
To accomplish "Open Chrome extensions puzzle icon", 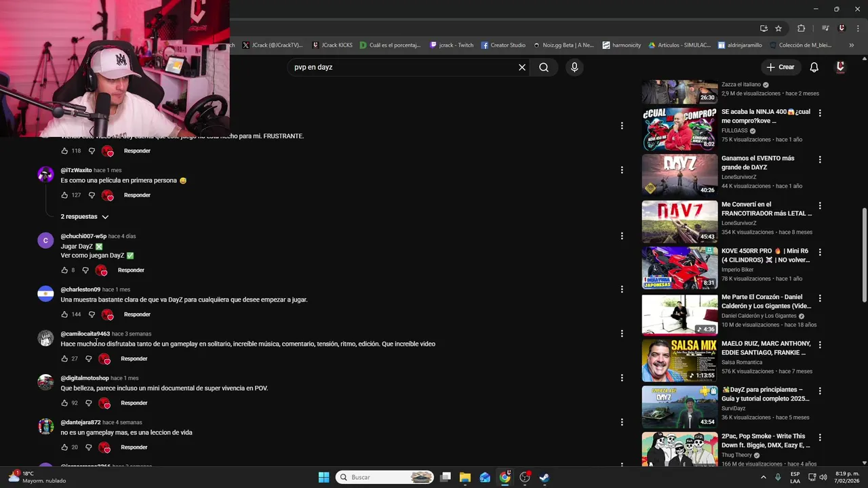I will [801, 28].
